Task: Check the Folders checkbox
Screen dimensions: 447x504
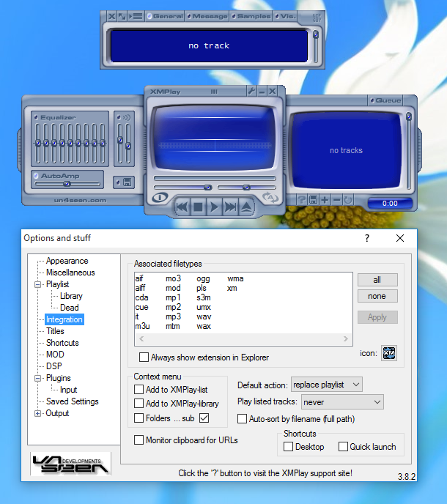Action: (138, 418)
